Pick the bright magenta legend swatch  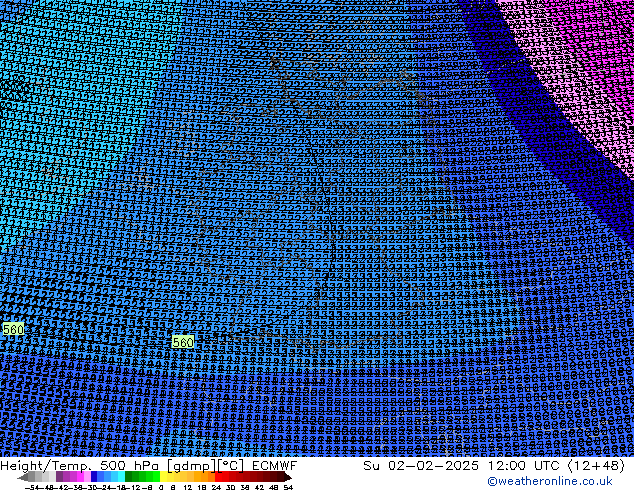pyautogui.click(x=80, y=476)
